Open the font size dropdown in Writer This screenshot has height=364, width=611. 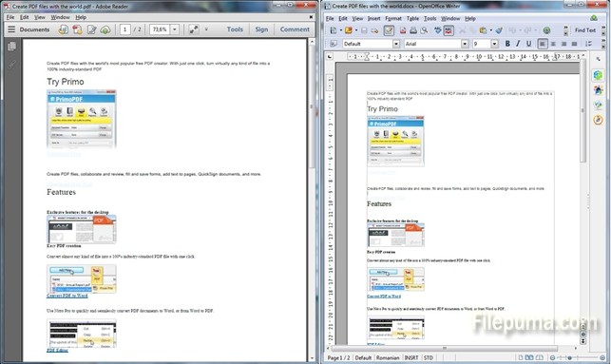(x=494, y=44)
